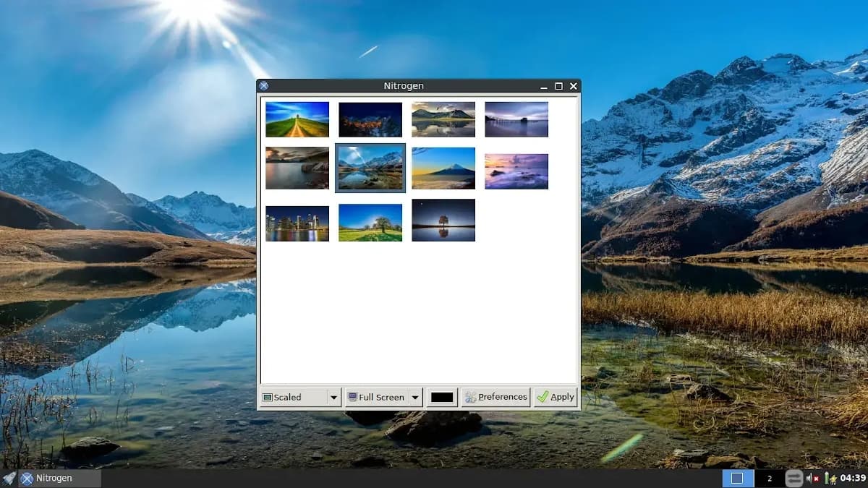The width and height of the screenshot is (868, 488).
Task: Select the Mount Fuji sunset wallpaper thumbnail
Action: pos(443,168)
